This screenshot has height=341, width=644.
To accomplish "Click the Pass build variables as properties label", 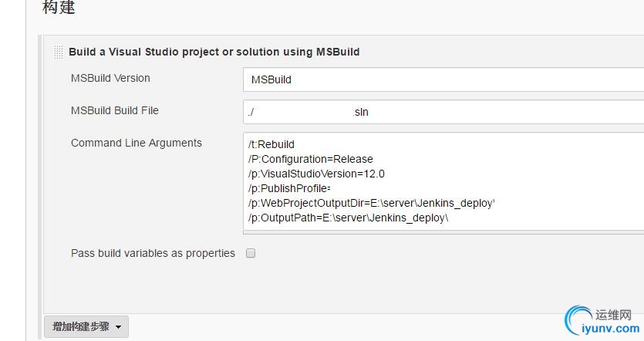I will [153, 253].
